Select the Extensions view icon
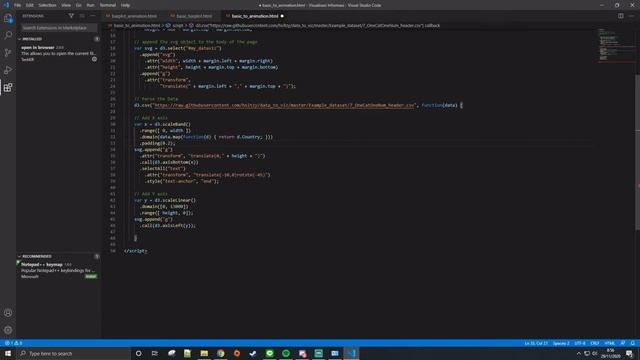 click(x=8, y=87)
